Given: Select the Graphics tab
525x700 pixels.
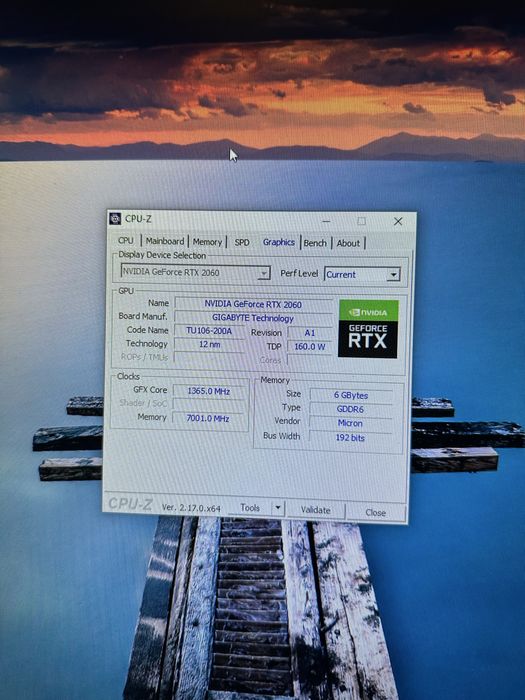Looking at the screenshot, I should [x=279, y=242].
